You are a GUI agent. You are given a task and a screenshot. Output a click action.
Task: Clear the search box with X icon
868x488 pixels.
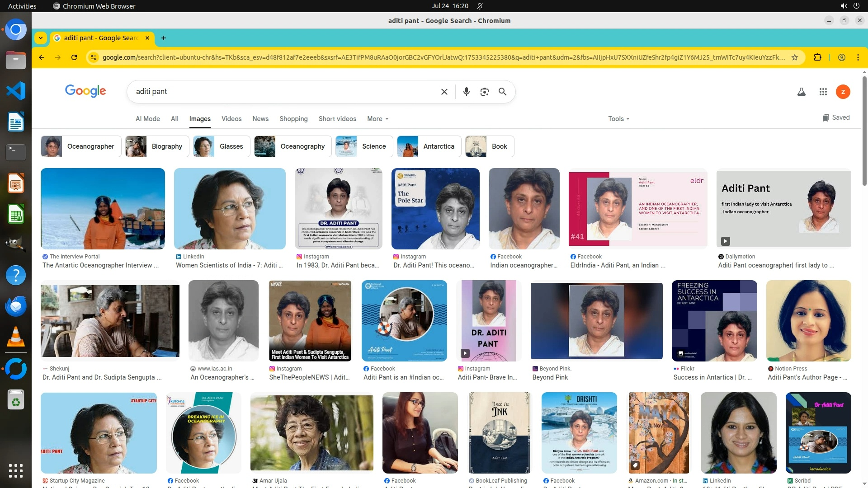click(x=444, y=92)
